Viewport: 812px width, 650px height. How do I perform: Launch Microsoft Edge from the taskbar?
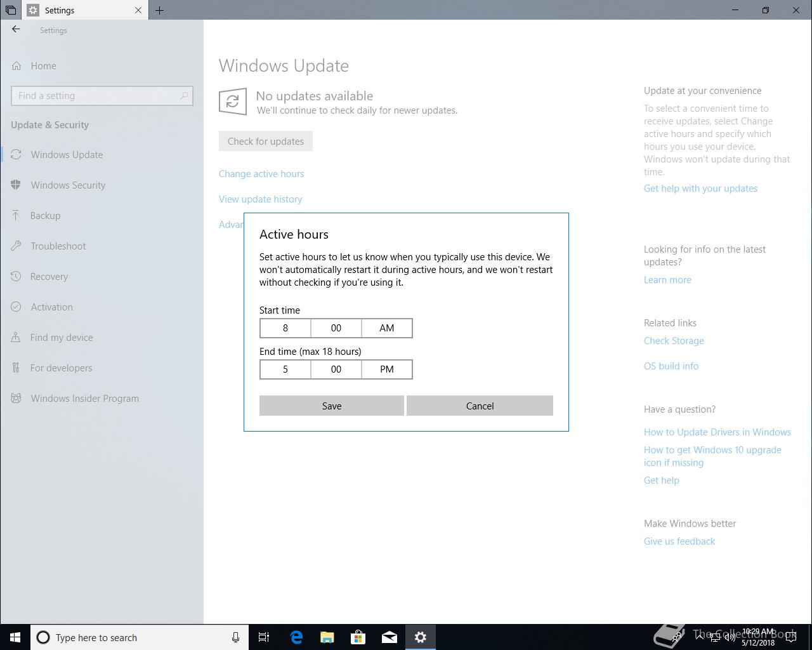(296, 637)
